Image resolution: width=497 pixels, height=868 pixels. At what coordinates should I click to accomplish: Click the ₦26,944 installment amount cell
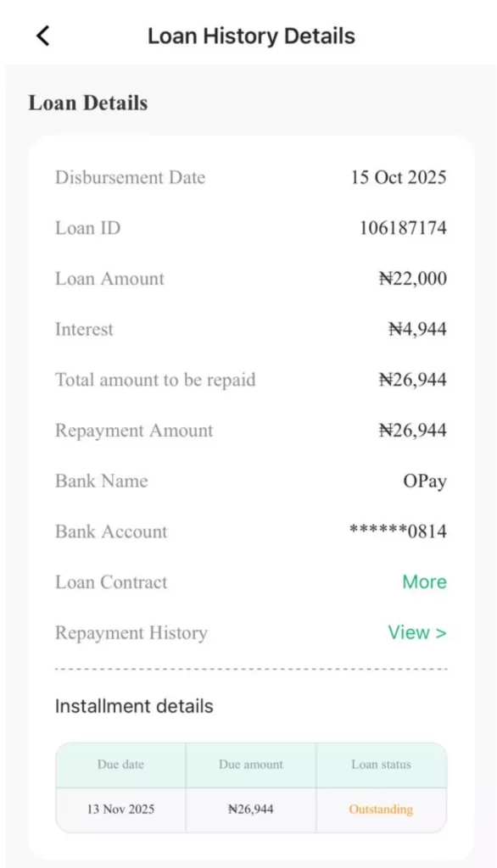(251, 809)
